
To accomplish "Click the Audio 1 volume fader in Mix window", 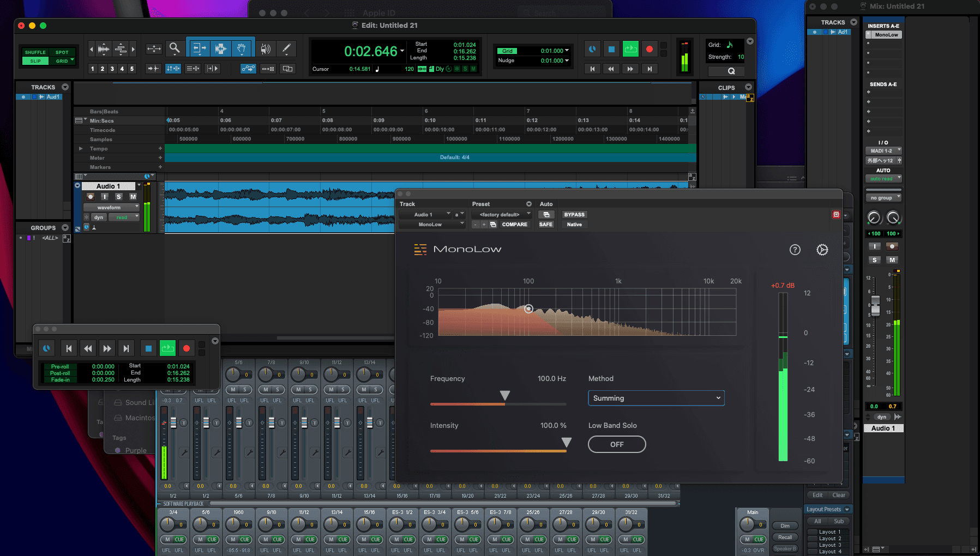I will coord(875,306).
